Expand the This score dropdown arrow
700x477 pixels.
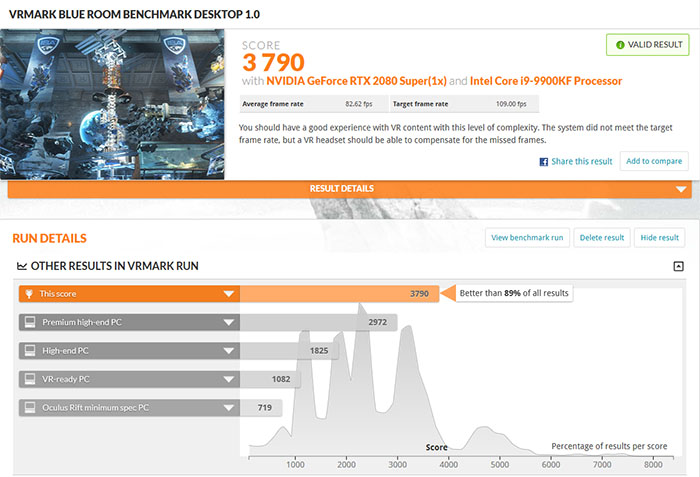coord(229,294)
